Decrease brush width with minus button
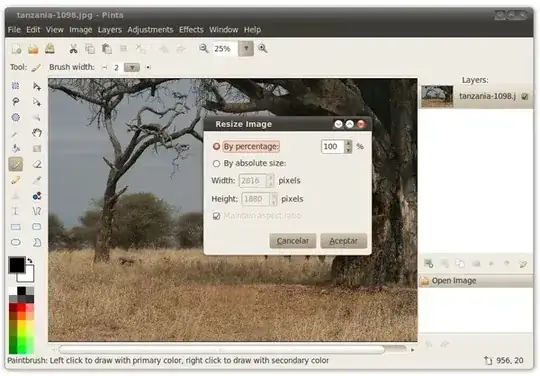 [104, 67]
